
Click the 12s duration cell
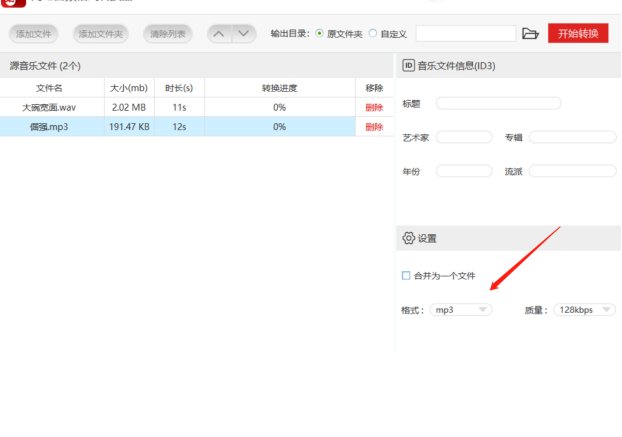[x=179, y=127]
